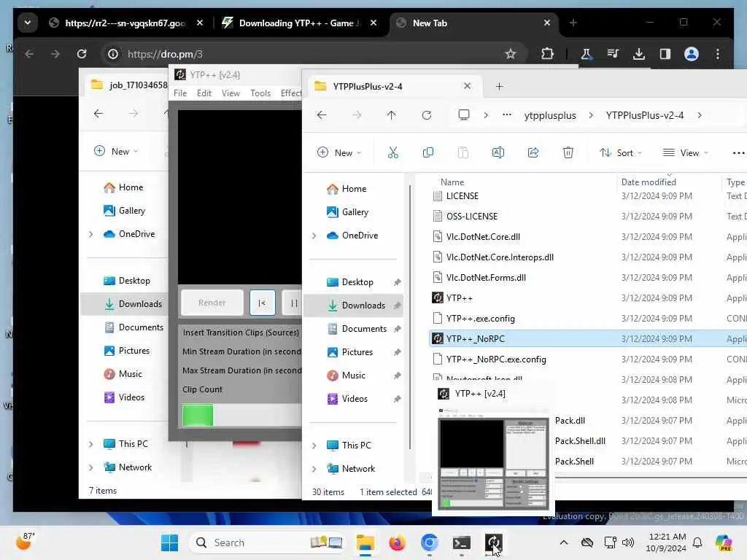Open the New dropdown in YTPPlusPlus-v2-4 window
This screenshot has width=747, height=560.
(338, 152)
